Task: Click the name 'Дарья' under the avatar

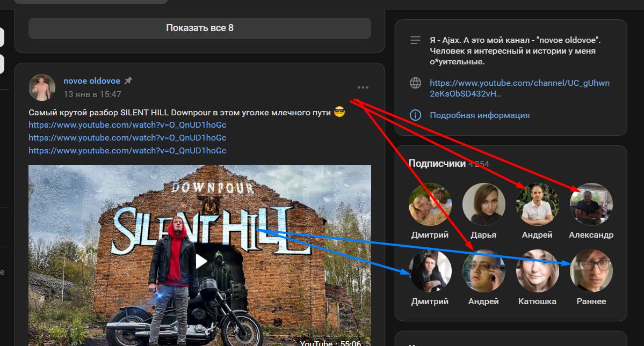Action: 483,235
